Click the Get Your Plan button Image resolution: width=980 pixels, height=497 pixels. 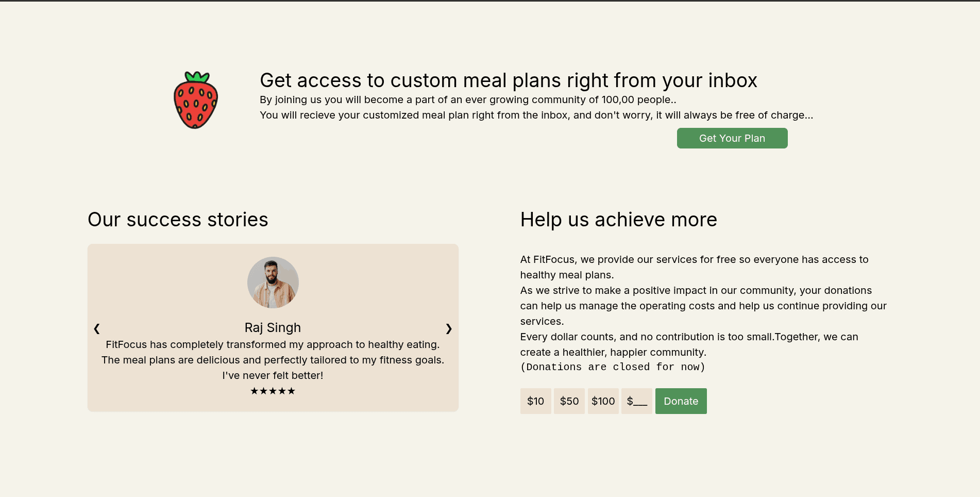(x=732, y=138)
